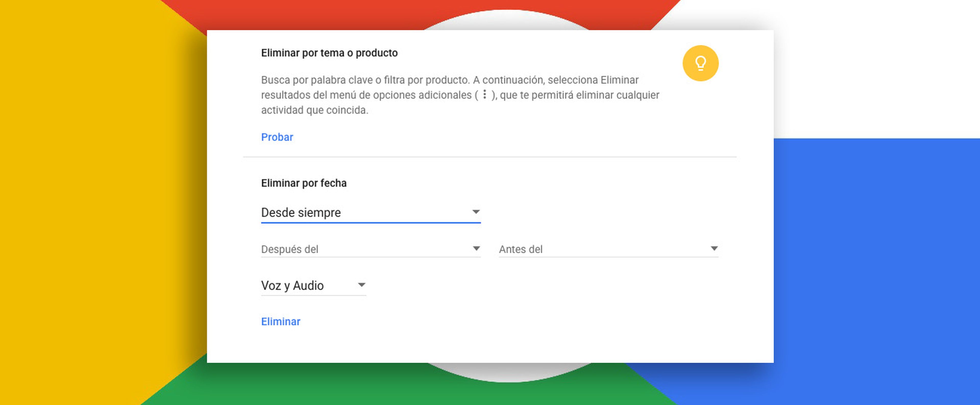Click the arrow on the 'Después del' field
The image size is (980, 405).
(477, 249)
